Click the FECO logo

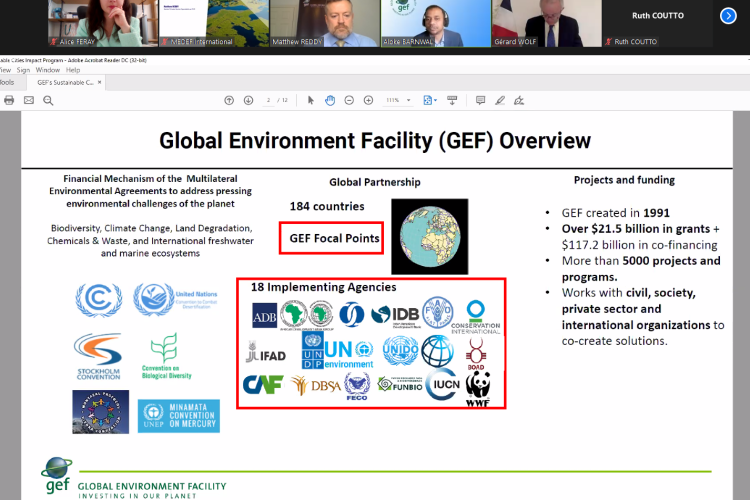pos(357,387)
